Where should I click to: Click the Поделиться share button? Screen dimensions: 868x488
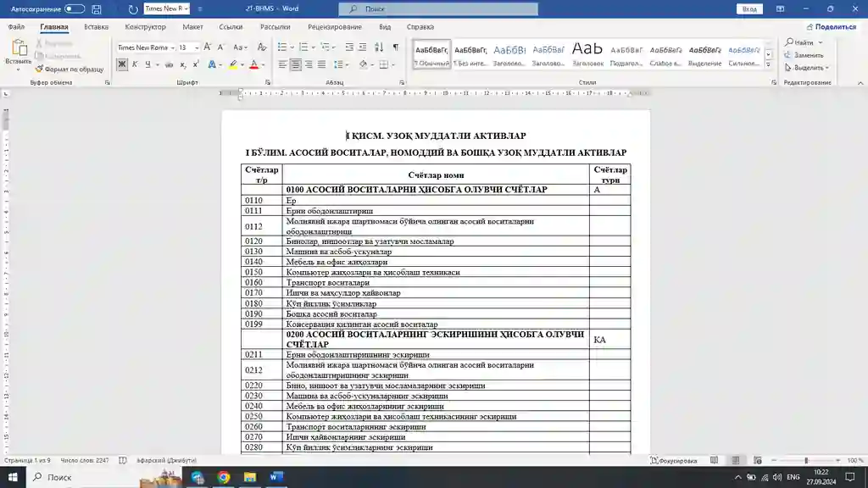pos(830,27)
